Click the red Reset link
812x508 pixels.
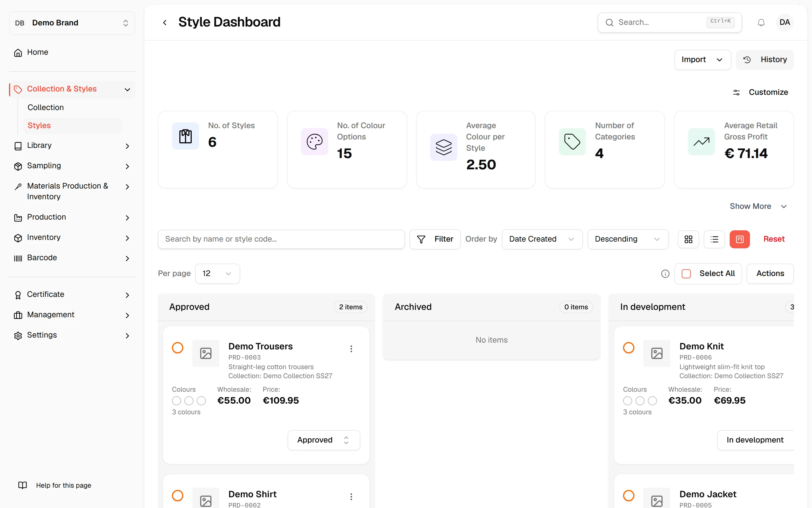pos(774,239)
